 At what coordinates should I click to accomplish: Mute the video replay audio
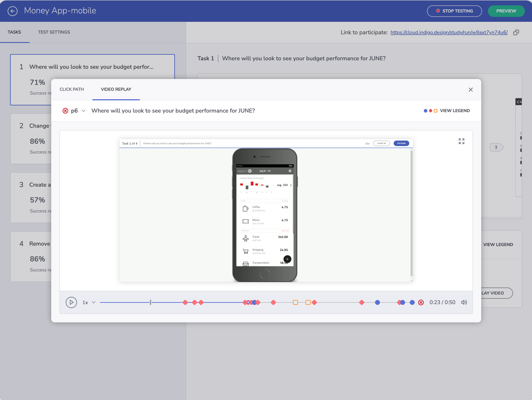tap(464, 302)
